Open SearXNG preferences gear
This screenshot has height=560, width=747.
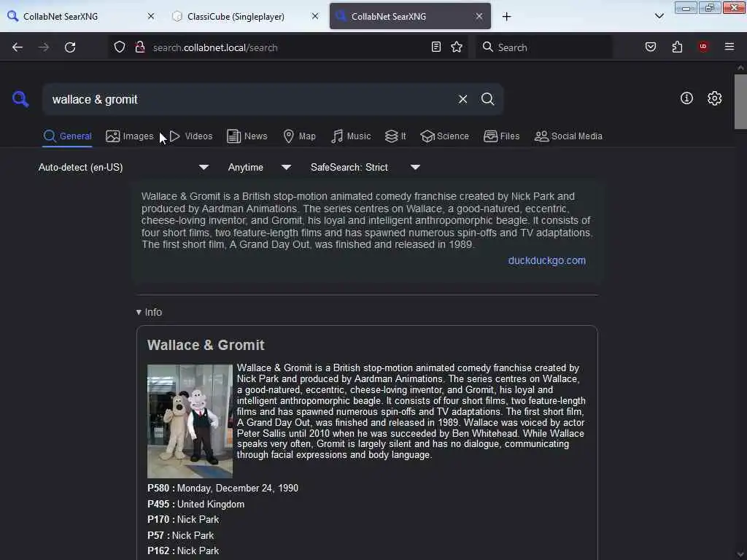coord(714,98)
